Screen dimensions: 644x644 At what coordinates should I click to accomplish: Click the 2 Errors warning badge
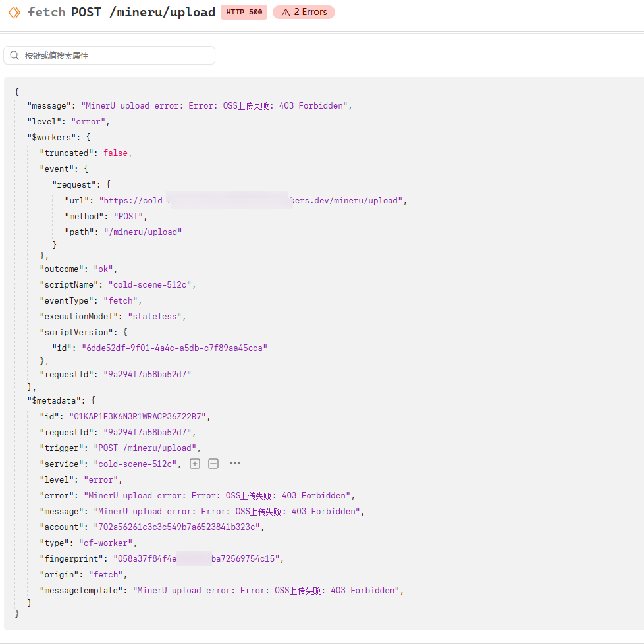click(x=304, y=13)
